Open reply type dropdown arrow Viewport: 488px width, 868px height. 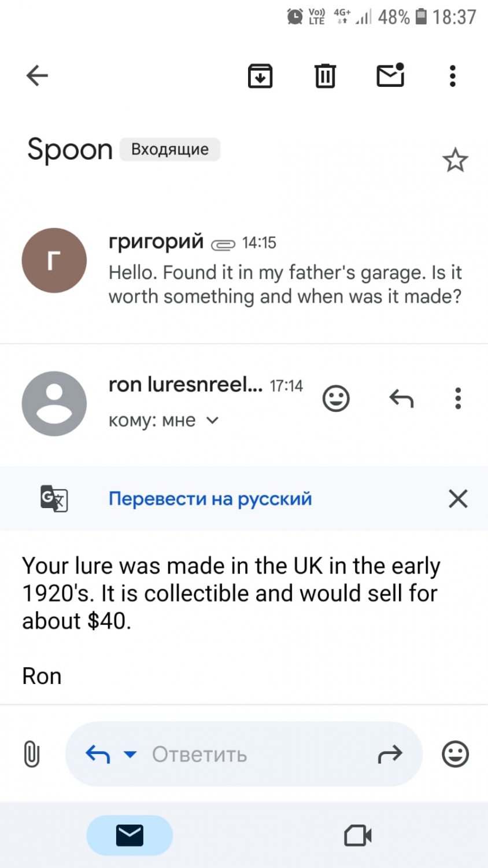tap(131, 755)
